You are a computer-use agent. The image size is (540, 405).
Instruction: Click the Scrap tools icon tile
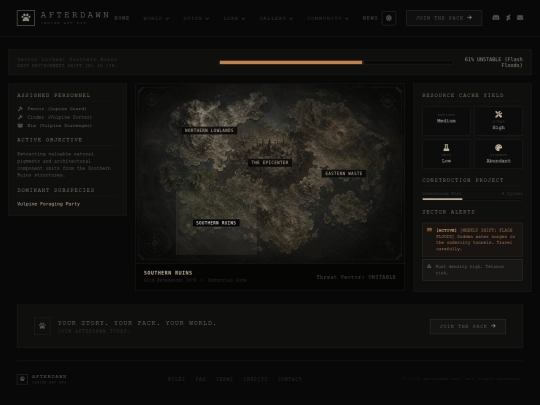tap(498, 121)
